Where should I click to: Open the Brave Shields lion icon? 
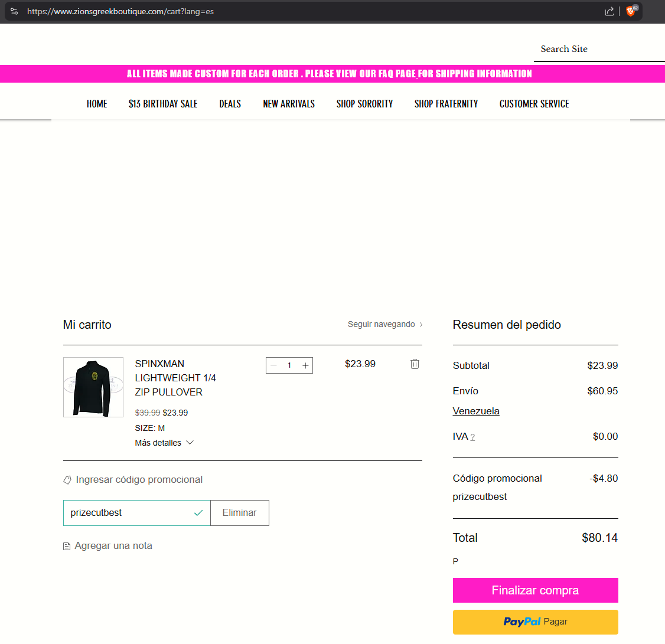point(631,11)
